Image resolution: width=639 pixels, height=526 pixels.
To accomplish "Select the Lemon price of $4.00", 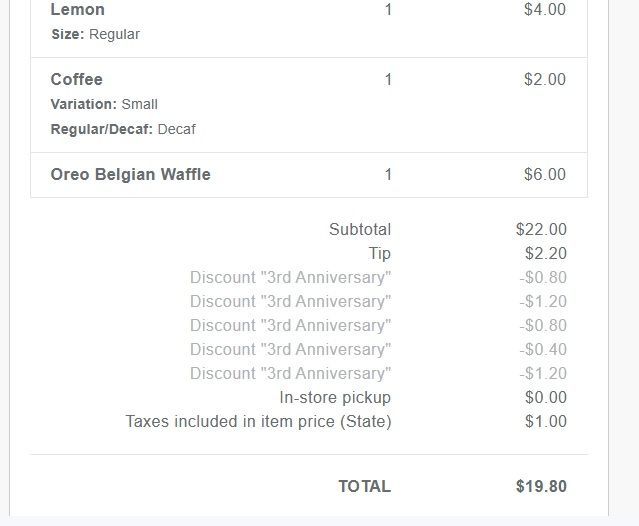I will pyautogui.click(x=544, y=10).
